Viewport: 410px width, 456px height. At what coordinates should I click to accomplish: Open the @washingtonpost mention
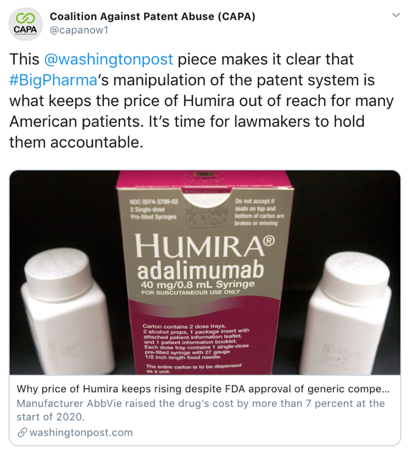click(109, 59)
